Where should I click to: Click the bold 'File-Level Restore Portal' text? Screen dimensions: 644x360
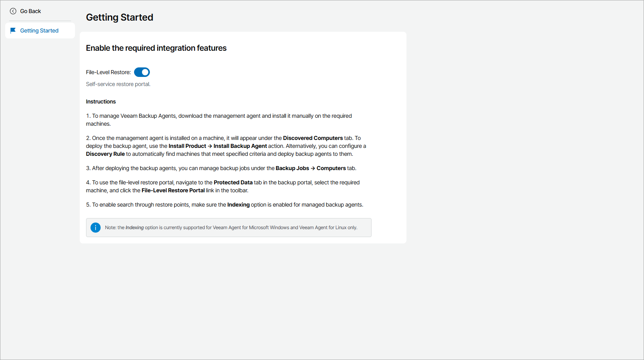[173, 190]
